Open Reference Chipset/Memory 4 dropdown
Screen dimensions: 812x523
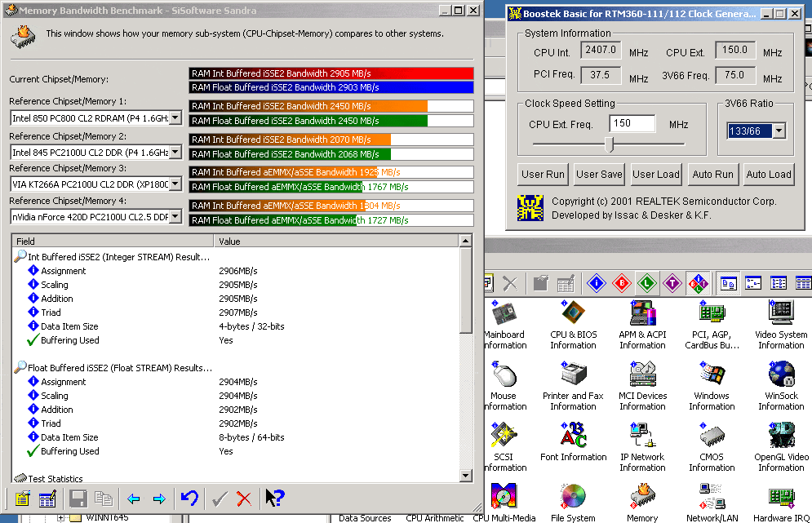[x=175, y=216]
